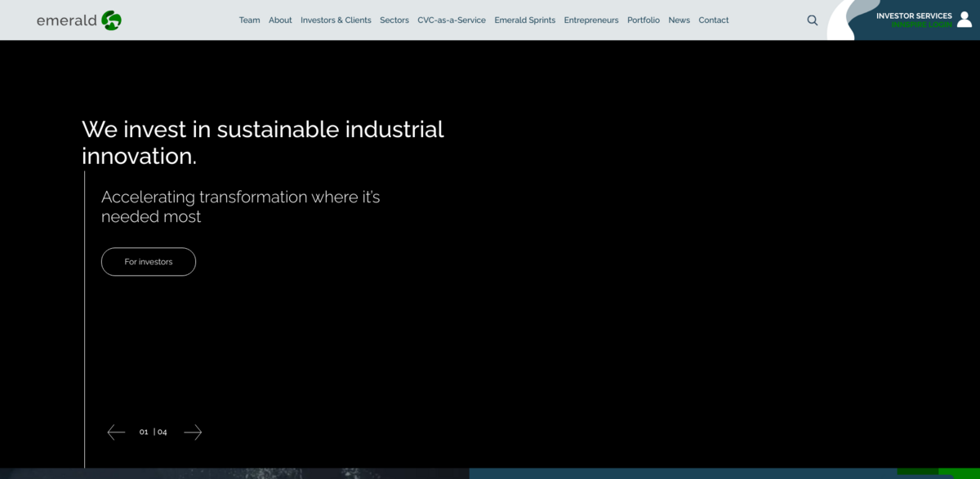View the Portfolio page

pos(644,20)
